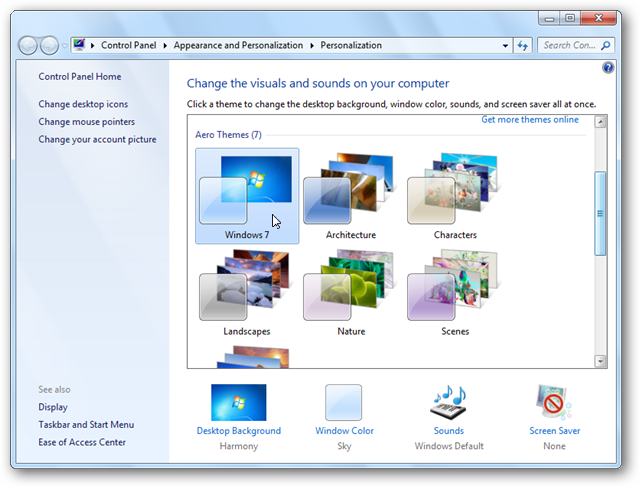Expand arrow before Personalization breadcrumb
640x487 pixels.
312,45
